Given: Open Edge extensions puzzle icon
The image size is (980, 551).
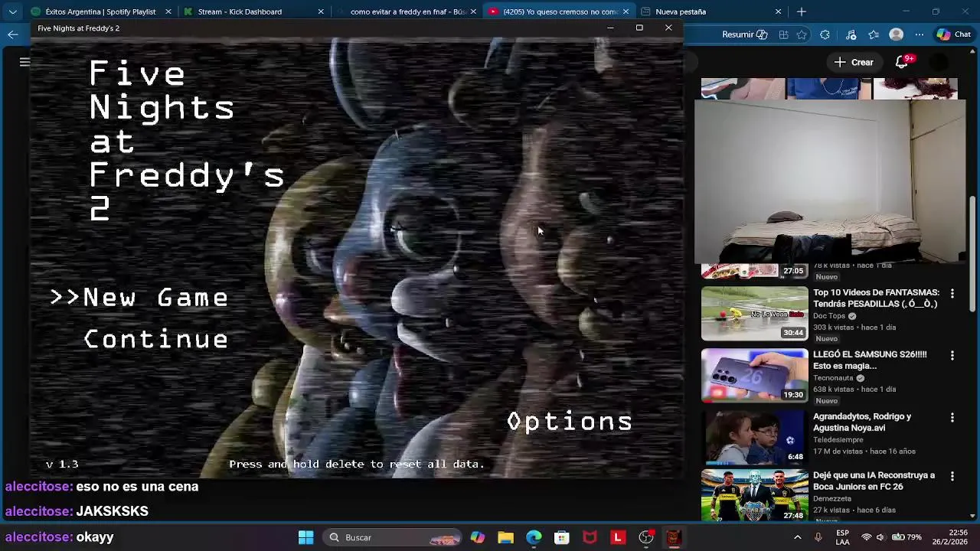Looking at the screenshot, I should pos(825,34).
